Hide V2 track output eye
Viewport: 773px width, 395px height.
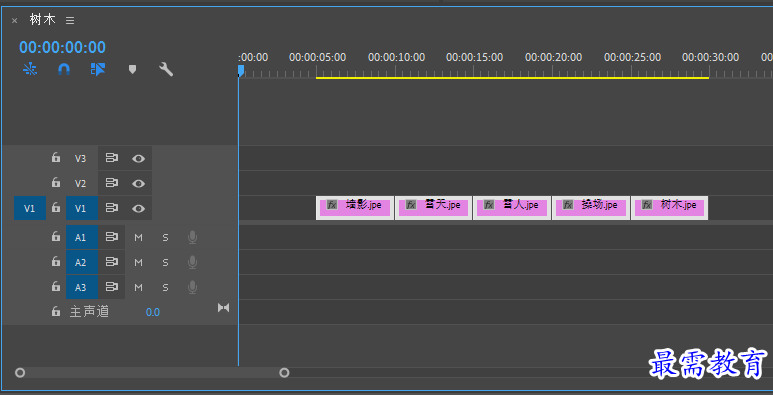click(139, 183)
